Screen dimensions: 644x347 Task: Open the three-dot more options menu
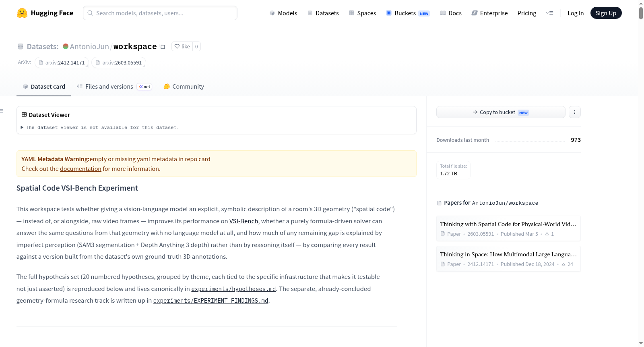pyautogui.click(x=575, y=112)
